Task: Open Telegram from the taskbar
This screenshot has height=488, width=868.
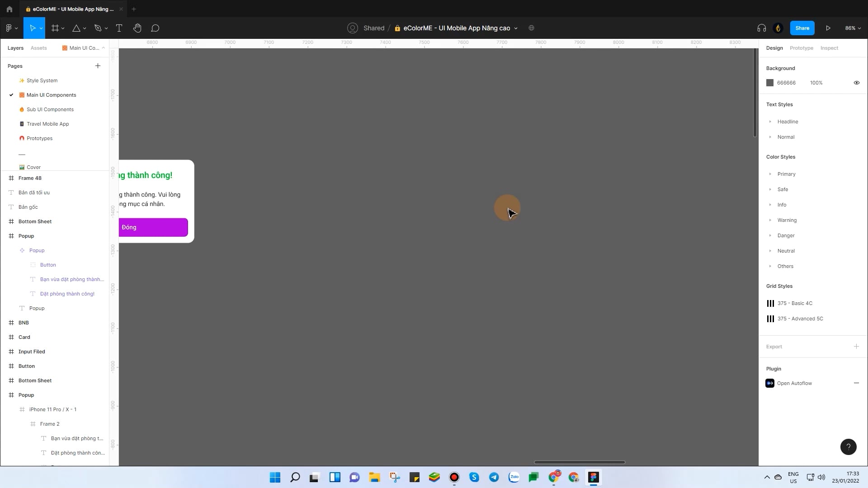Action: 494,477
